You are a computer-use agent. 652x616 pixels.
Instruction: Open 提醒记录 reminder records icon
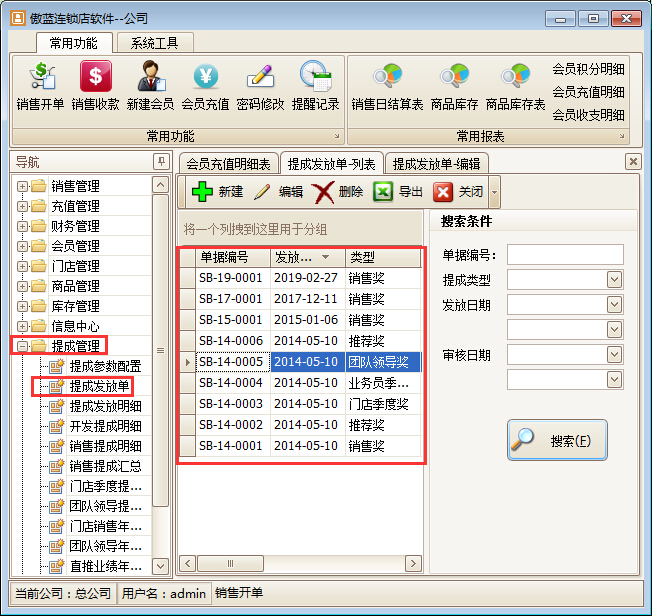click(x=315, y=85)
